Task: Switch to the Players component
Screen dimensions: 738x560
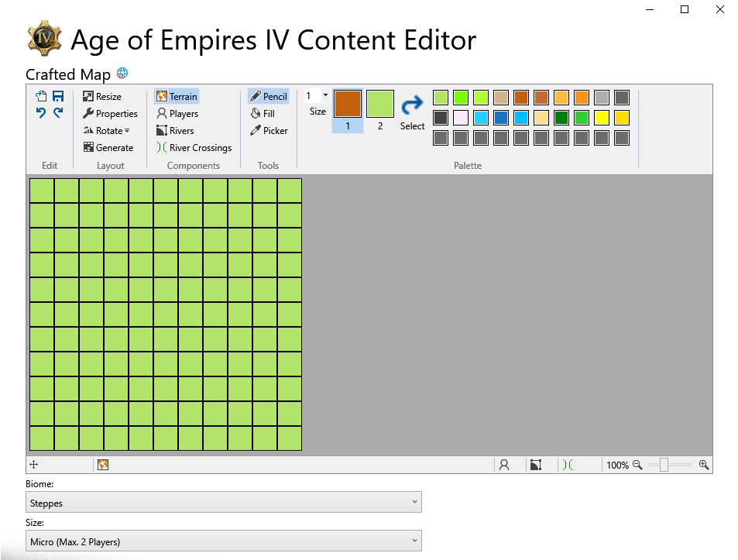Action: (x=177, y=113)
